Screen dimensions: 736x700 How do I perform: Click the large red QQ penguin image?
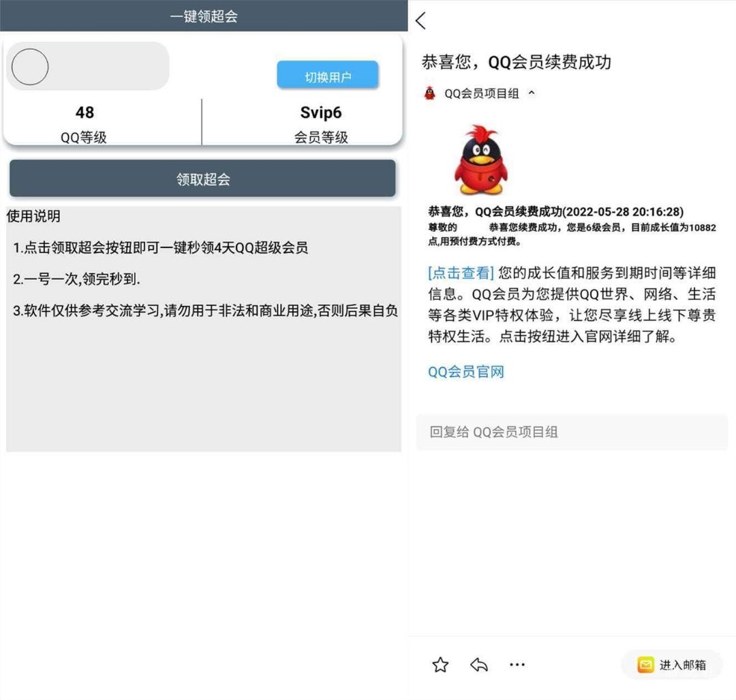click(480, 161)
